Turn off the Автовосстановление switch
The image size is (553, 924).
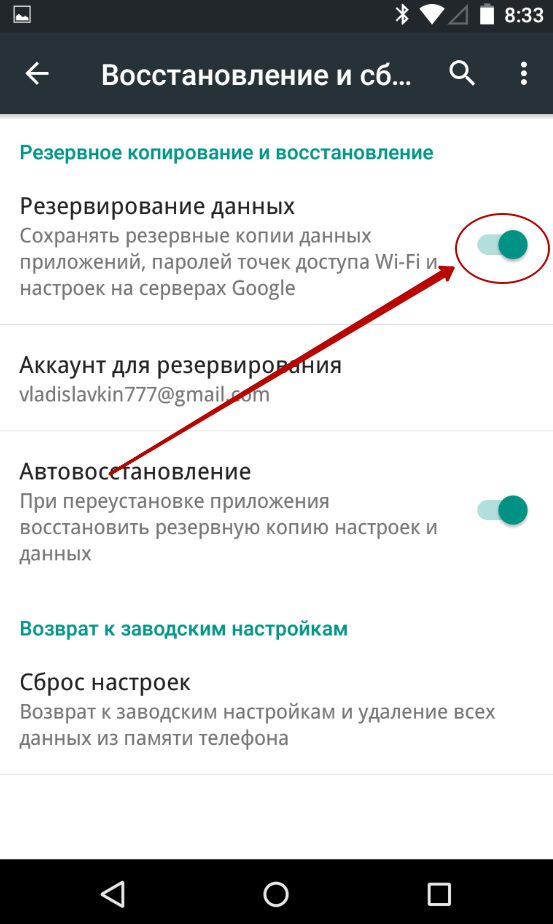click(x=502, y=510)
